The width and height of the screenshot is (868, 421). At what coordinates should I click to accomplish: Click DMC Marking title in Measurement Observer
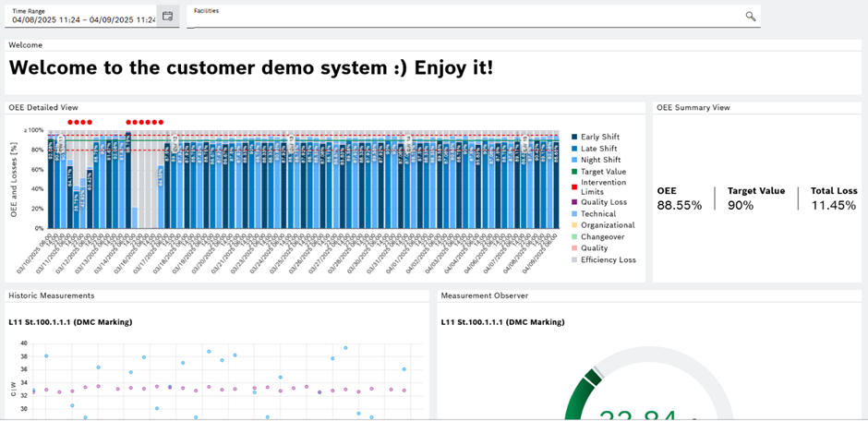coord(502,322)
